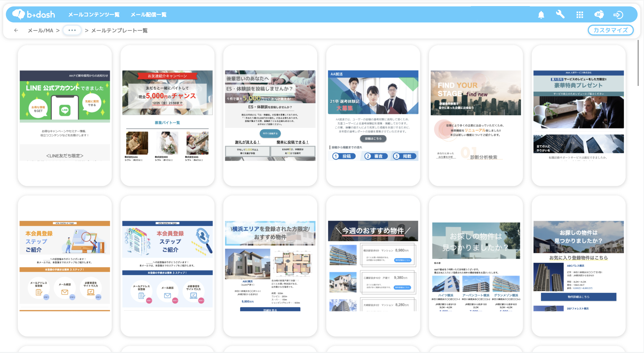Image resolution: width=644 pixels, height=353 pixels.
Task: Select the LINE公式アカウント template
Action: click(x=65, y=115)
